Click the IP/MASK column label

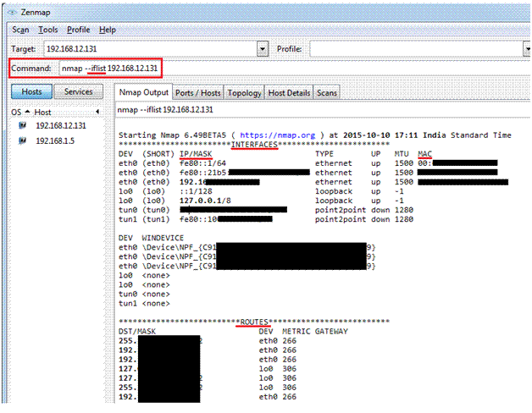(x=196, y=154)
